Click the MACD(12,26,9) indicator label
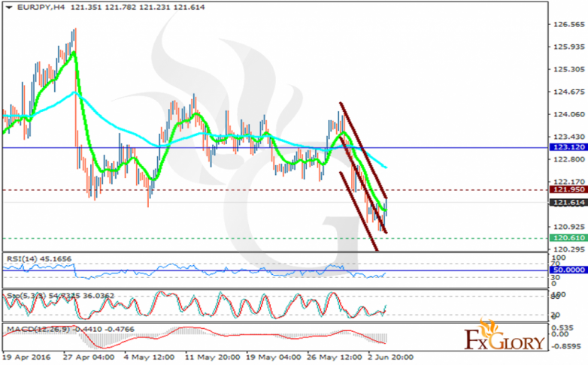The width and height of the screenshot is (588, 365). coord(70,330)
